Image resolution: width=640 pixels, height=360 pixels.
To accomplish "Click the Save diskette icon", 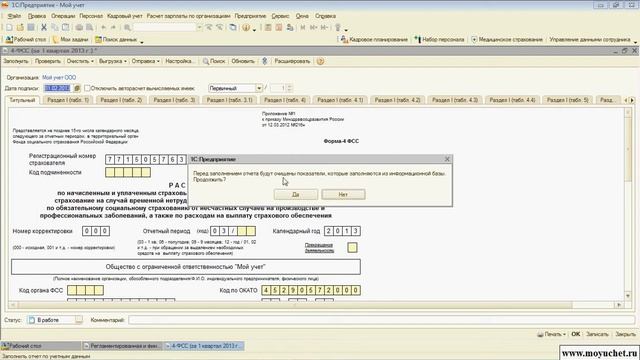I will pyautogui.click(x=31, y=27).
